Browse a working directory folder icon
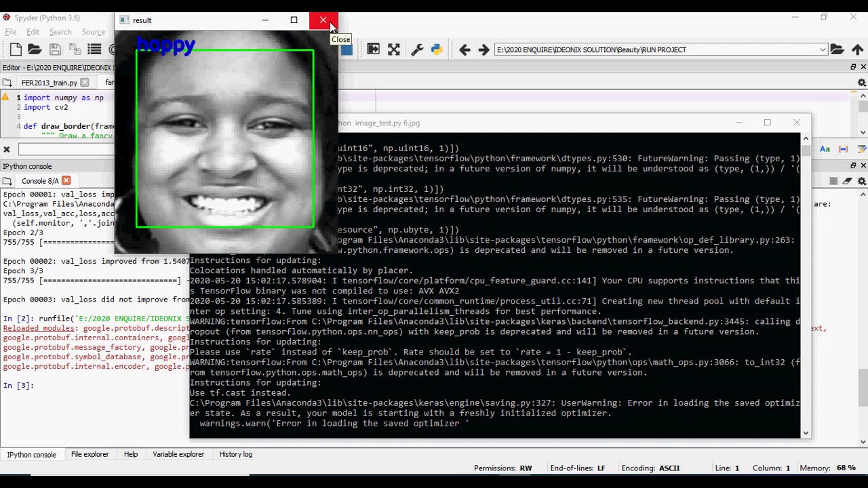Viewport: 868px width, 488px height. click(837, 49)
